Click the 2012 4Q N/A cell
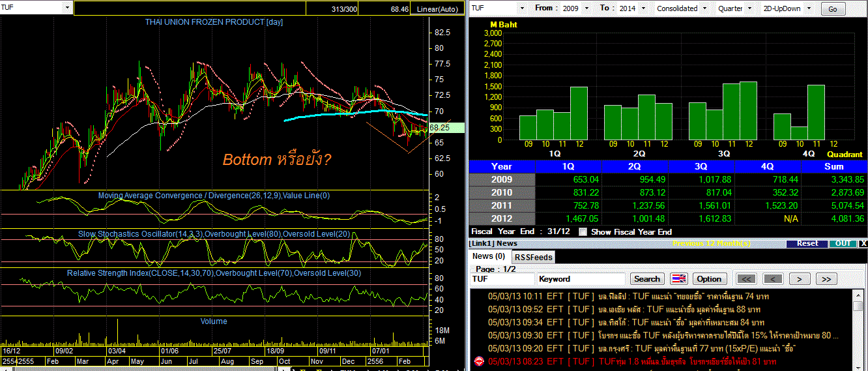 pyautogui.click(x=768, y=218)
